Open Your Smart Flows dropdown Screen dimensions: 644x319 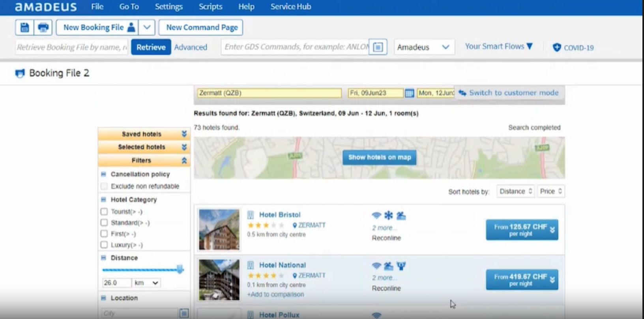pos(499,47)
